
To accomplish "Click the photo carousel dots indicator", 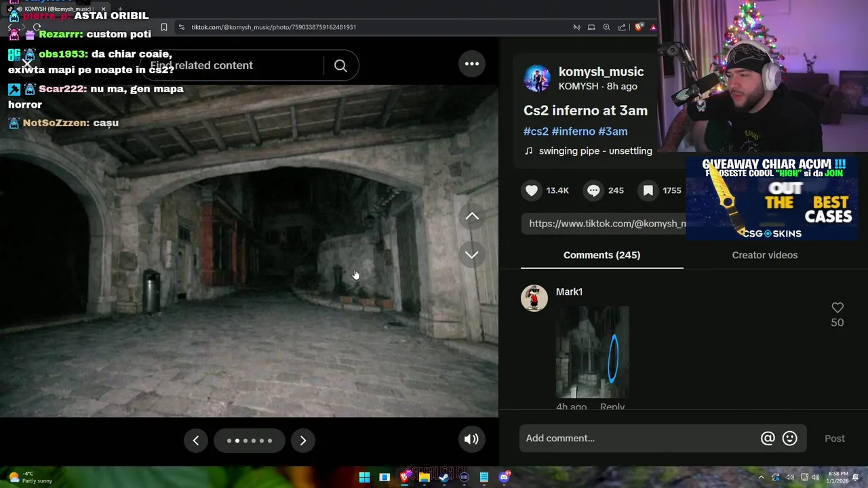I will [x=250, y=441].
